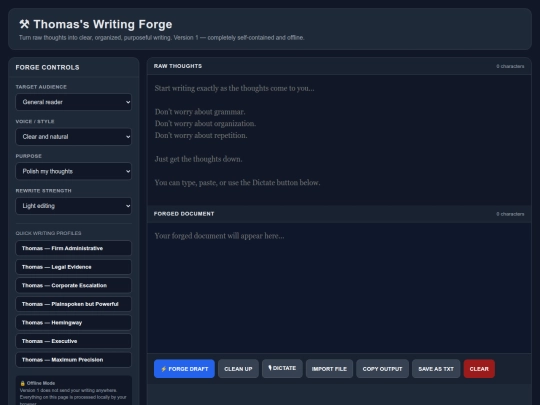Click the Forge Draft button
Image resolution: width=540 pixels, height=405 pixels.
coord(184,369)
